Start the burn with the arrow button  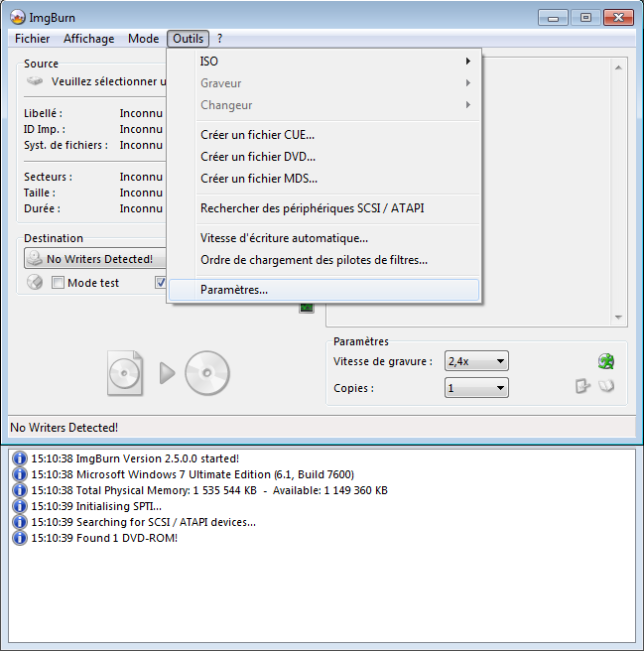(168, 373)
